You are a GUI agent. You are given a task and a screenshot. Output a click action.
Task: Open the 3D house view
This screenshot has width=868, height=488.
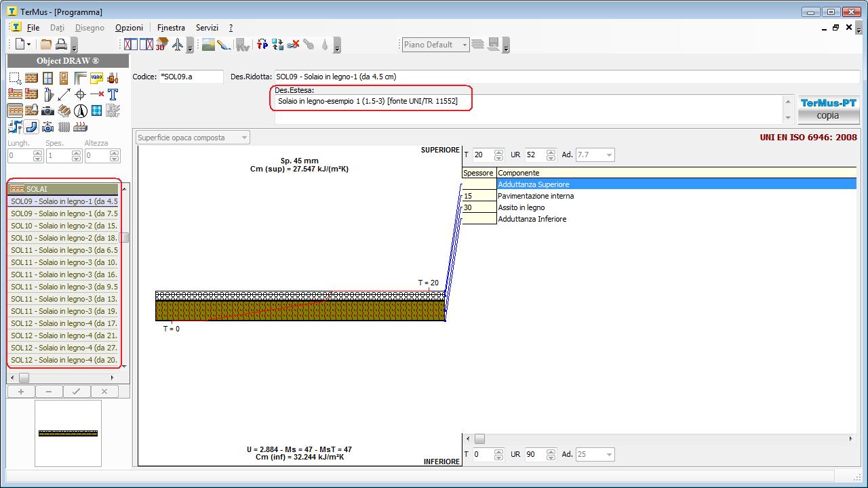pos(161,45)
